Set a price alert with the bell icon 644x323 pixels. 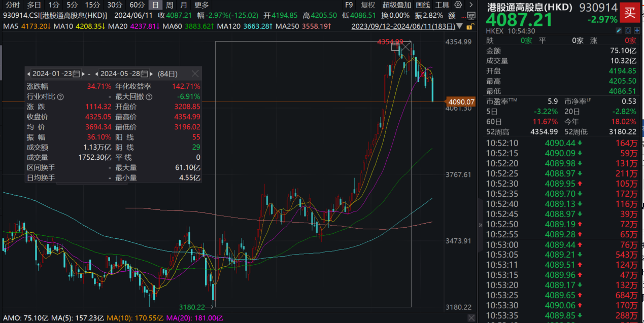628,30
